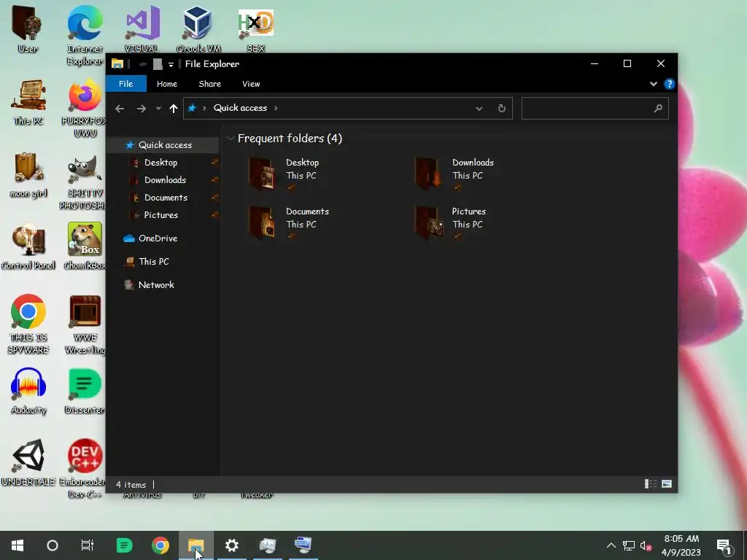The width and height of the screenshot is (747, 560).
Task: Select the Embarcadero Dev-C++ desktop icon
Action: tap(84, 469)
